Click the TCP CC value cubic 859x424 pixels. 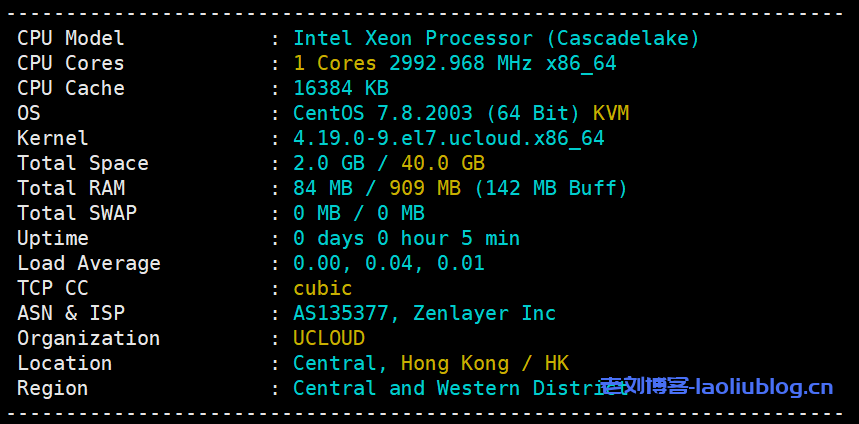(322, 288)
